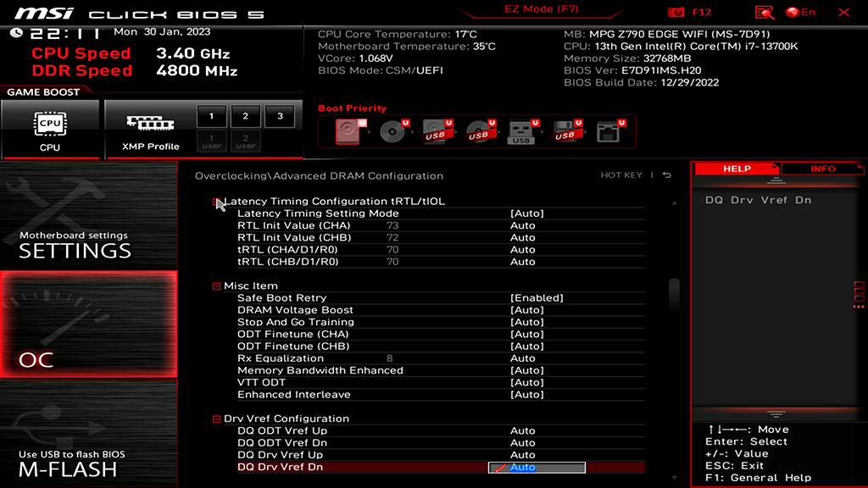The image size is (868, 488).
Task: Collapse the Latency Timing Configuration tRTL/tIOL section
Action: 215,201
